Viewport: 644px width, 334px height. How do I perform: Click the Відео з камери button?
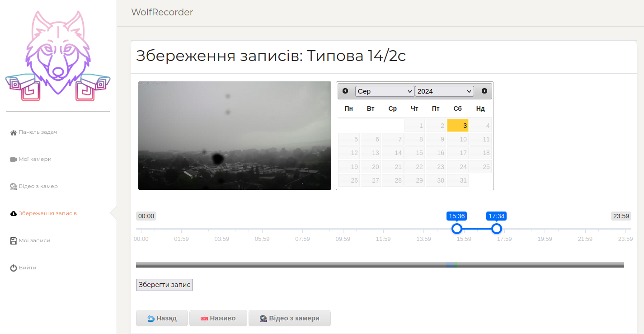click(x=289, y=318)
